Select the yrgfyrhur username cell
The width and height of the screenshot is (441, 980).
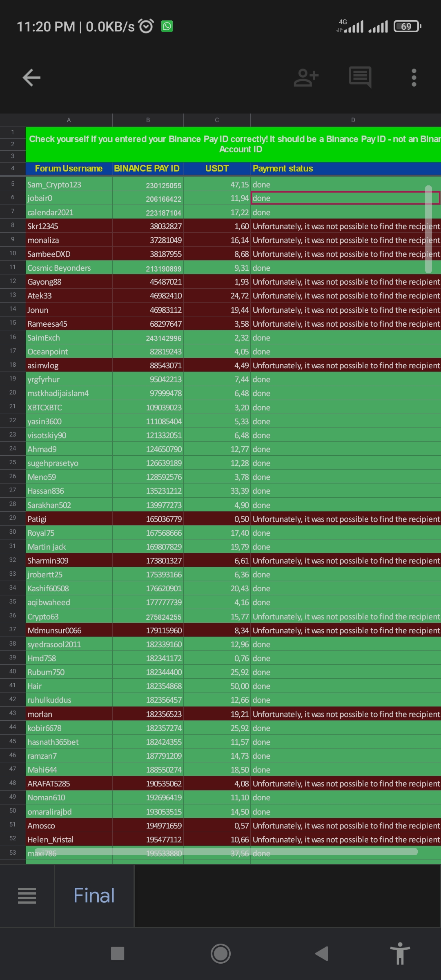(69, 379)
